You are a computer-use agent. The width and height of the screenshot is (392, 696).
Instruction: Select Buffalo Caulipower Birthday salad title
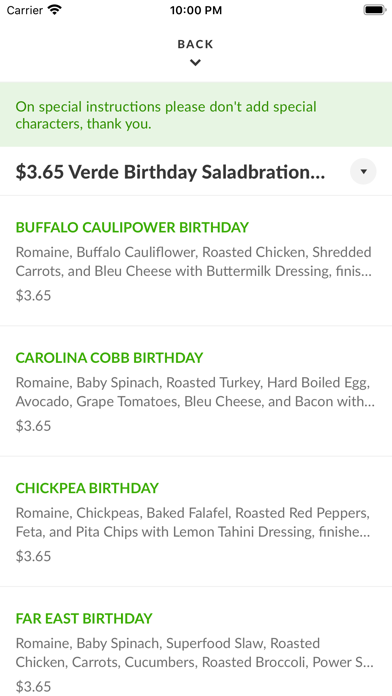(132, 227)
